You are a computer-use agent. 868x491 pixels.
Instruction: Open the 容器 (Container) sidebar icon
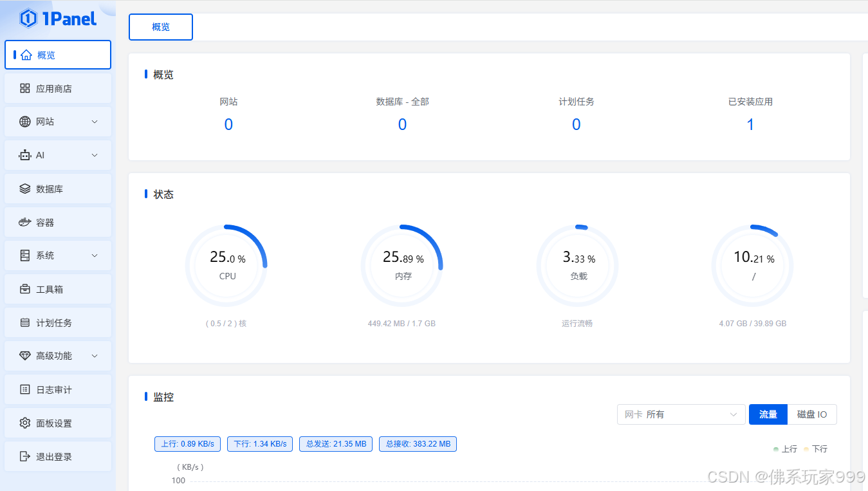pos(26,222)
